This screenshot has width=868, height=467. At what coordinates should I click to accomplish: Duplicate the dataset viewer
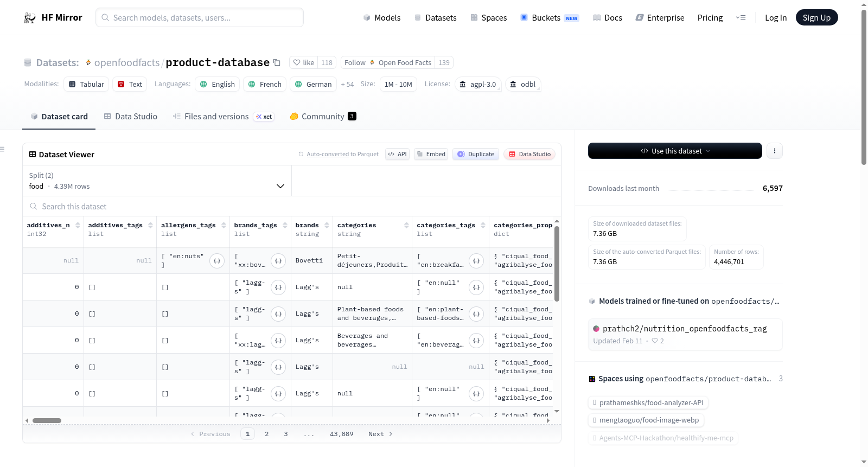click(x=476, y=154)
